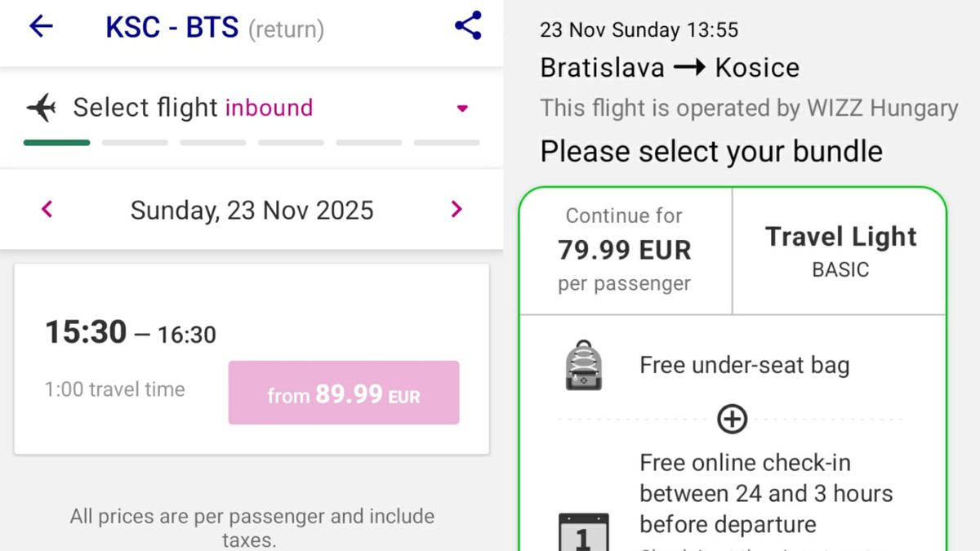980x551 pixels.
Task: Select the Travel Light BASIC bundle header
Action: pos(840,250)
